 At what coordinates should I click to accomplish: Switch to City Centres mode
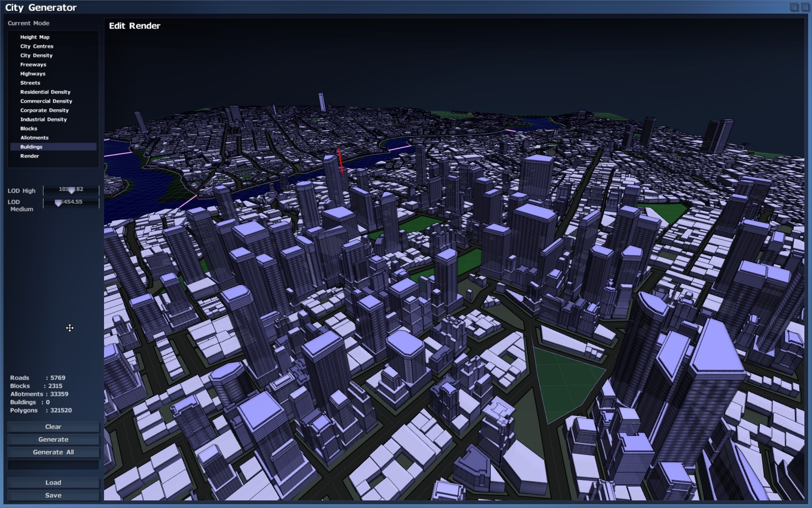tap(37, 46)
